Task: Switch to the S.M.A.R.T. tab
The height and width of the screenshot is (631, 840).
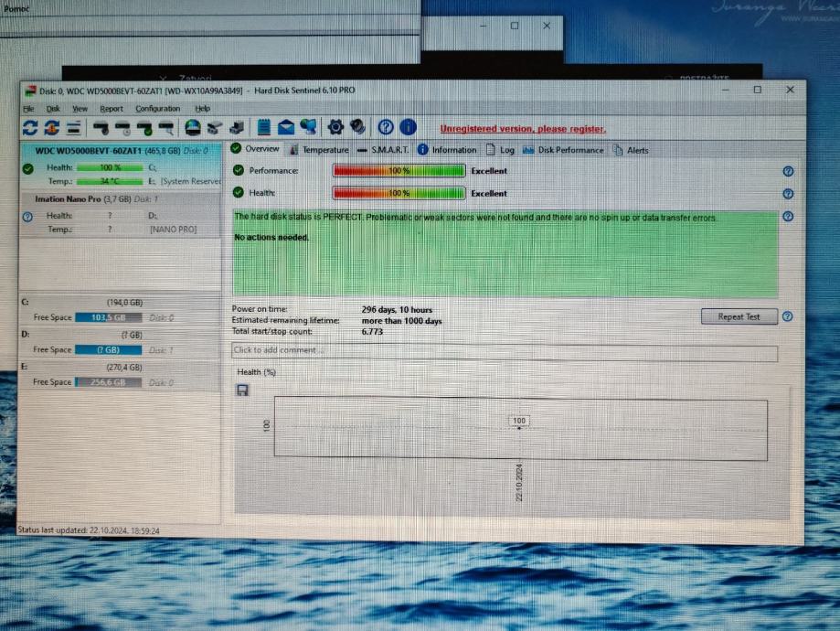Action: (x=382, y=150)
